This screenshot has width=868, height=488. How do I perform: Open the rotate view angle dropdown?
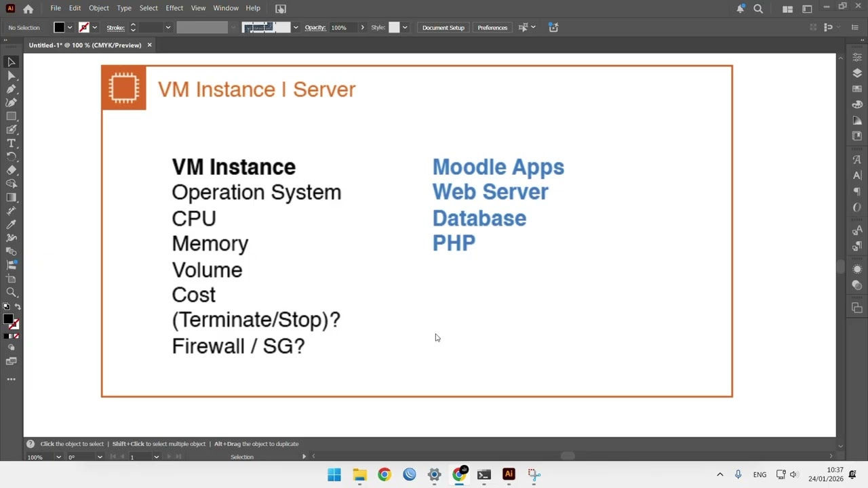(x=100, y=457)
